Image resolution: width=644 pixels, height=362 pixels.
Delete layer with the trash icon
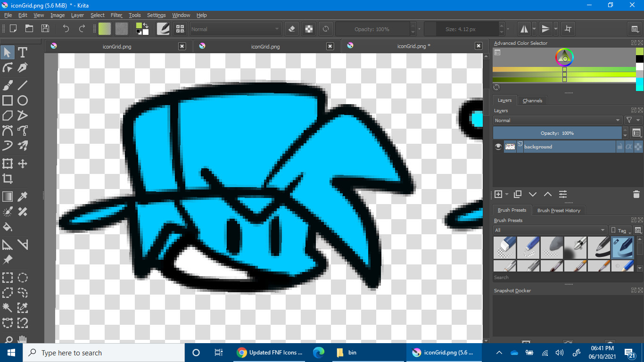pyautogui.click(x=636, y=194)
